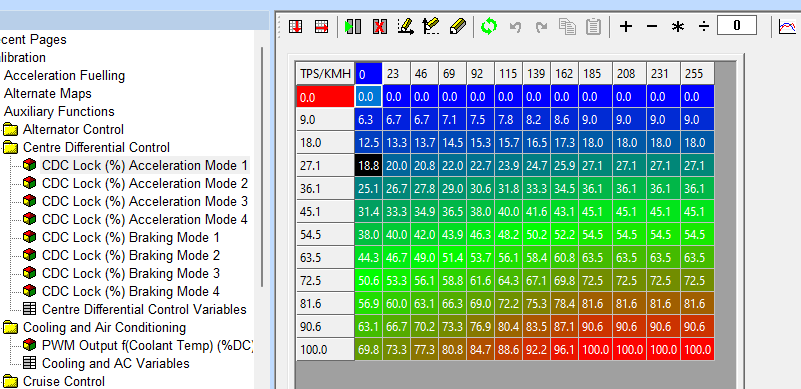Select the Auxiliary Functions tree entry
The height and width of the screenshot is (389, 801).
(x=59, y=111)
